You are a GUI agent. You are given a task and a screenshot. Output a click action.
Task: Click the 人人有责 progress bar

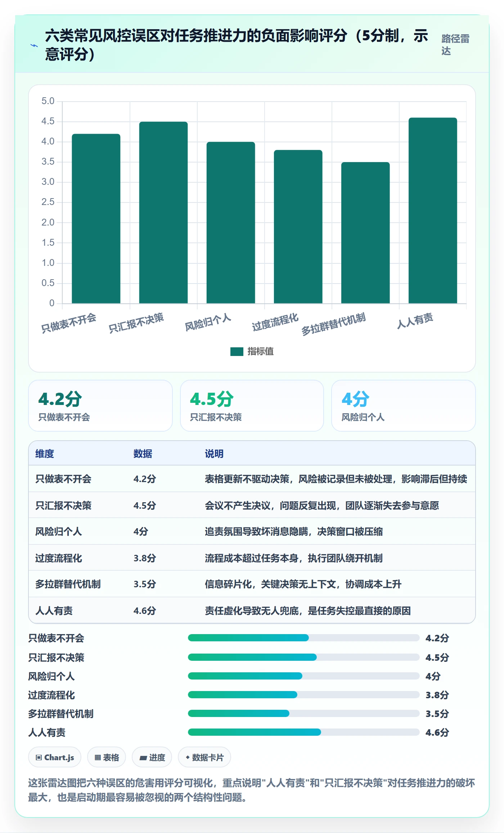tap(303, 732)
